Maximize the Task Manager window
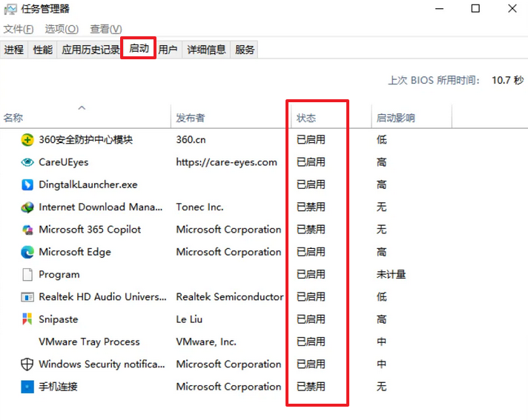The width and height of the screenshot is (528, 420). [x=475, y=8]
